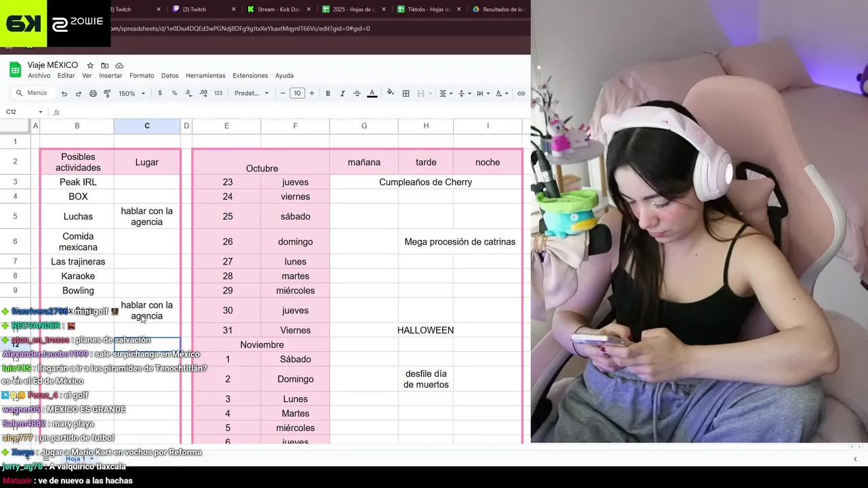Viewport: 868px width, 488px height.
Task: Open the Formato menu
Action: [x=142, y=76]
